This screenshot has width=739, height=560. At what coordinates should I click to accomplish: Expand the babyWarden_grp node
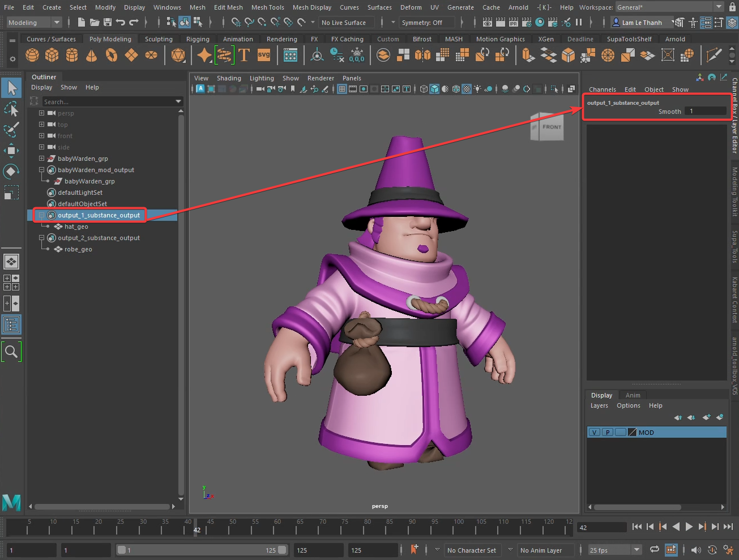click(x=41, y=159)
